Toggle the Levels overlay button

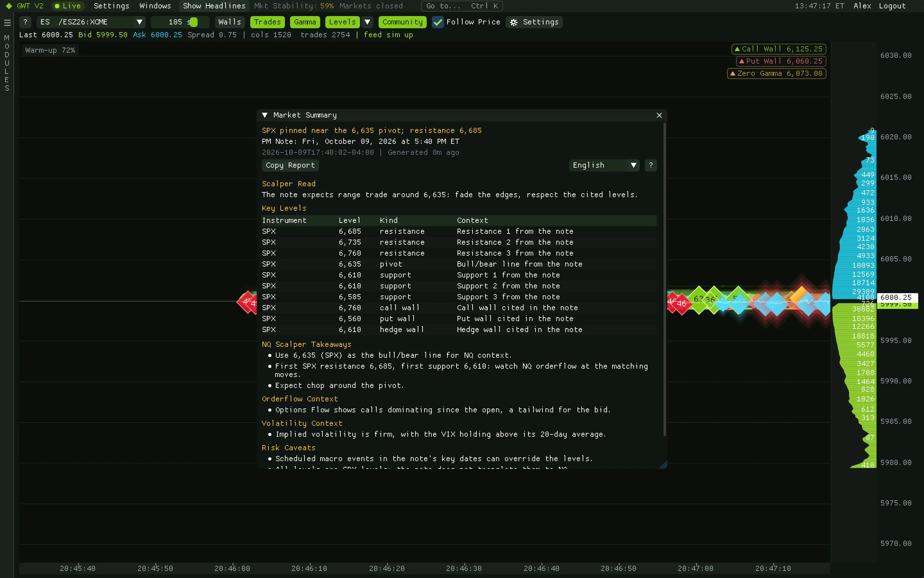[x=343, y=22]
